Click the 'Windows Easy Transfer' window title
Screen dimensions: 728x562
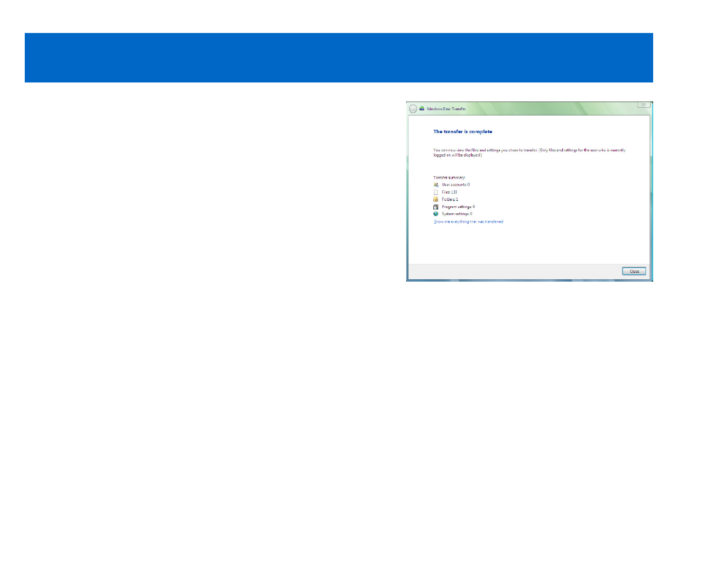coord(446,109)
